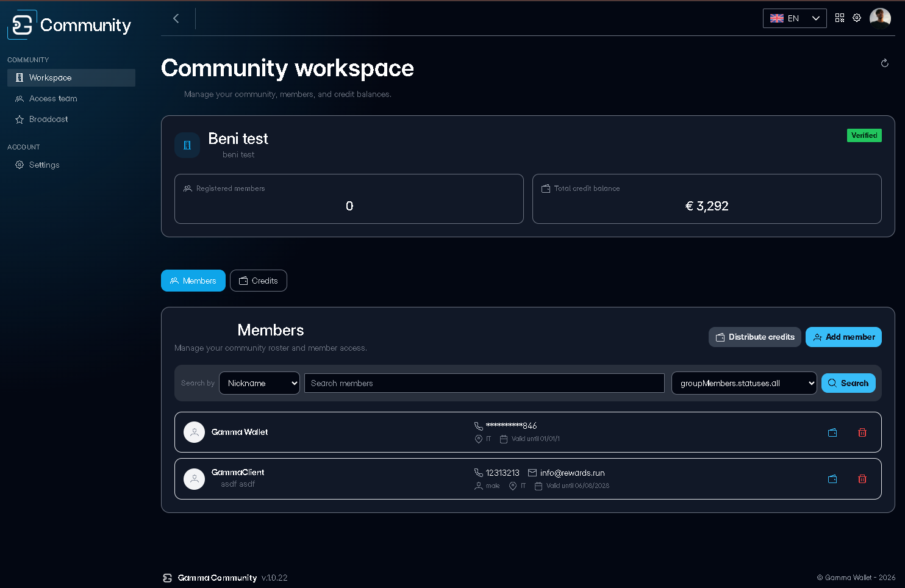Image resolution: width=905 pixels, height=588 pixels.
Task: Click the Registered members card
Action: 349,199
